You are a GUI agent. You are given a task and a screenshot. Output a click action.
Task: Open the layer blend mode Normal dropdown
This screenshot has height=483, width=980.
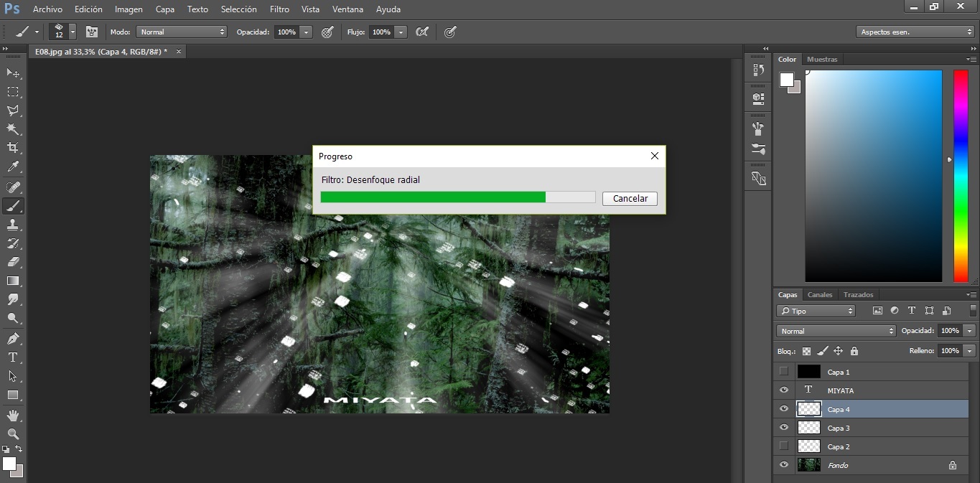click(836, 331)
